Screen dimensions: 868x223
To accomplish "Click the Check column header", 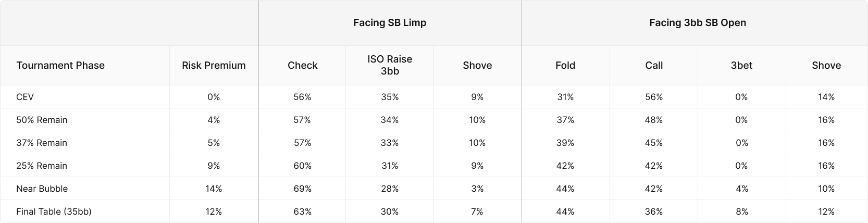I will pos(302,65).
